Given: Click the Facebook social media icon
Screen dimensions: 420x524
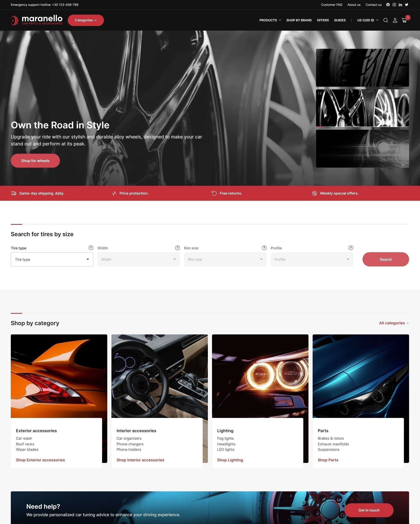Looking at the screenshot, I should (388, 5).
